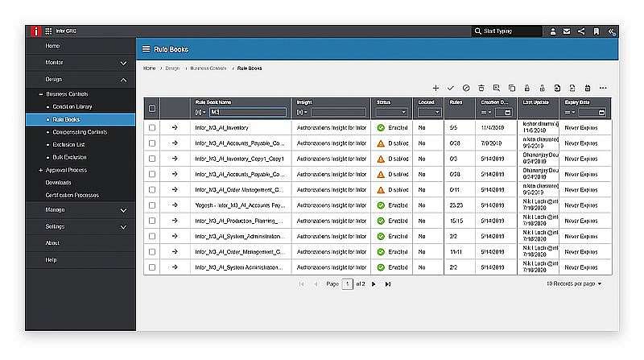Open the mail inbox icon
Screen dimensions: 644x360
point(567,31)
